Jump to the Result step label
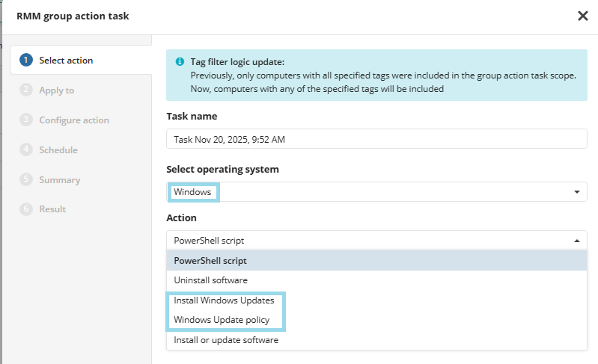The width and height of the screenshot is (598, 364). point(52,209)
